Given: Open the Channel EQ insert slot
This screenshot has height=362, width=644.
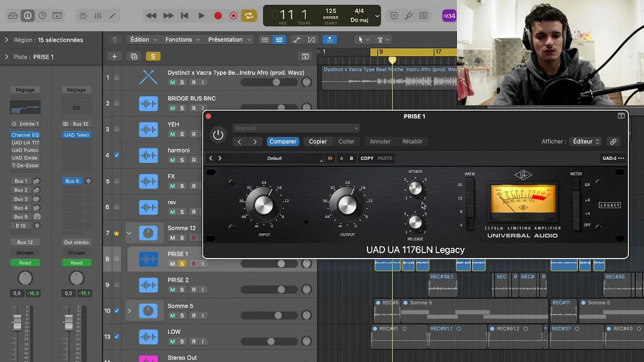Looking at the screenshot, I should pos(25,135).
